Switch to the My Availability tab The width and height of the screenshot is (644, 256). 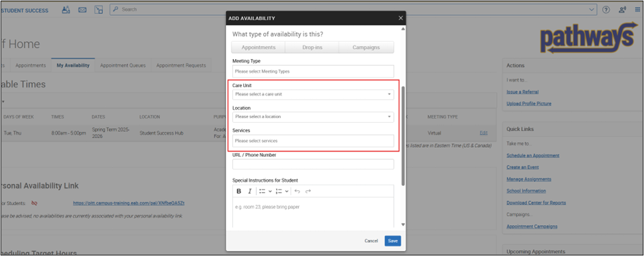pyautogui.click(x=73, y=65)
